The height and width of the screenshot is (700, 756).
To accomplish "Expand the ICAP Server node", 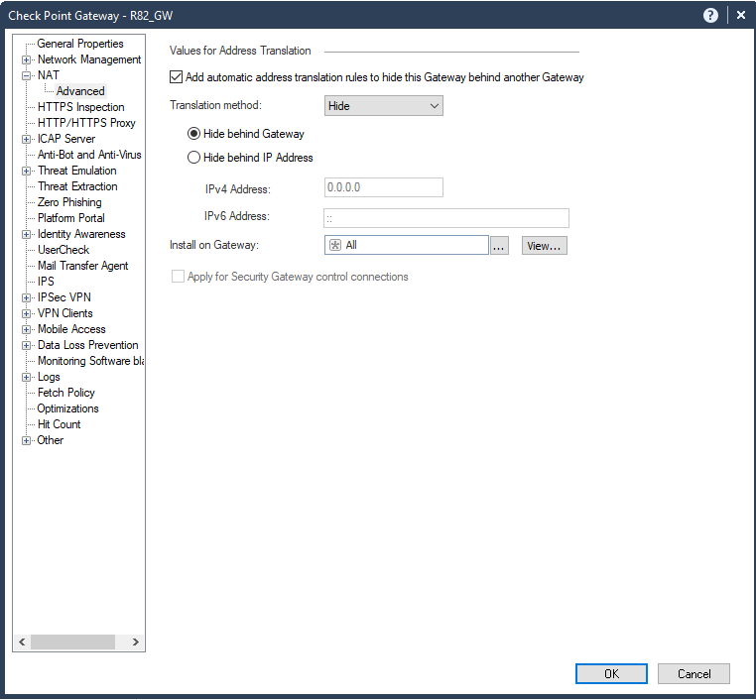I will [26, 140].
